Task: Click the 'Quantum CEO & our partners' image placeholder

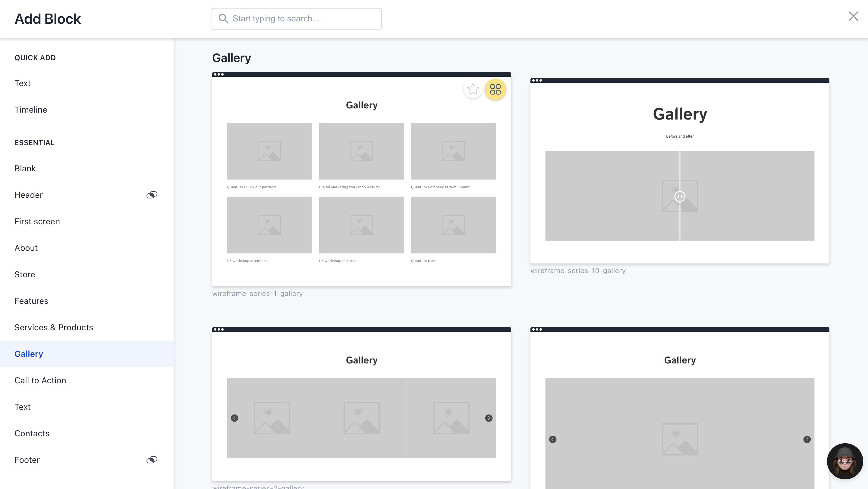Action: tap(269, 151)
